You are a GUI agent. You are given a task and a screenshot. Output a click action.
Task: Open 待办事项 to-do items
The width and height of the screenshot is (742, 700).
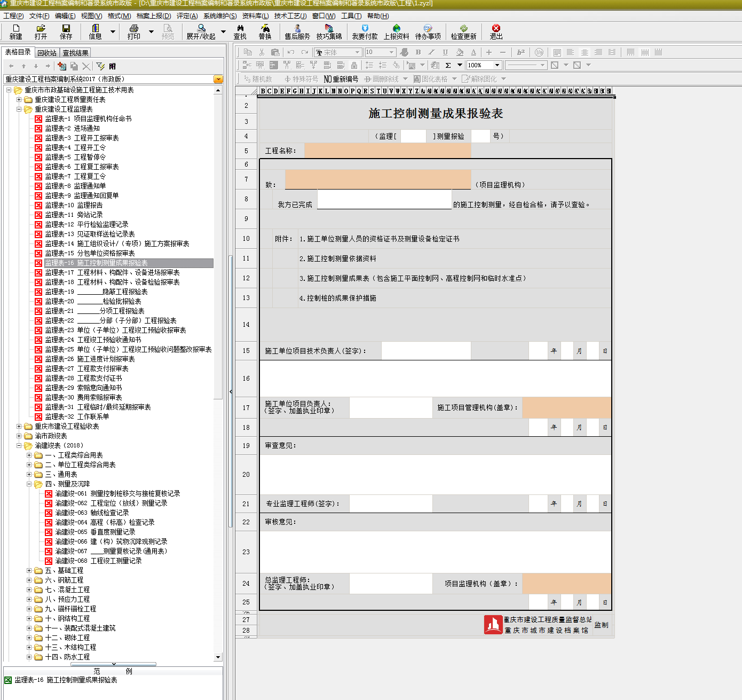[428, 32]
